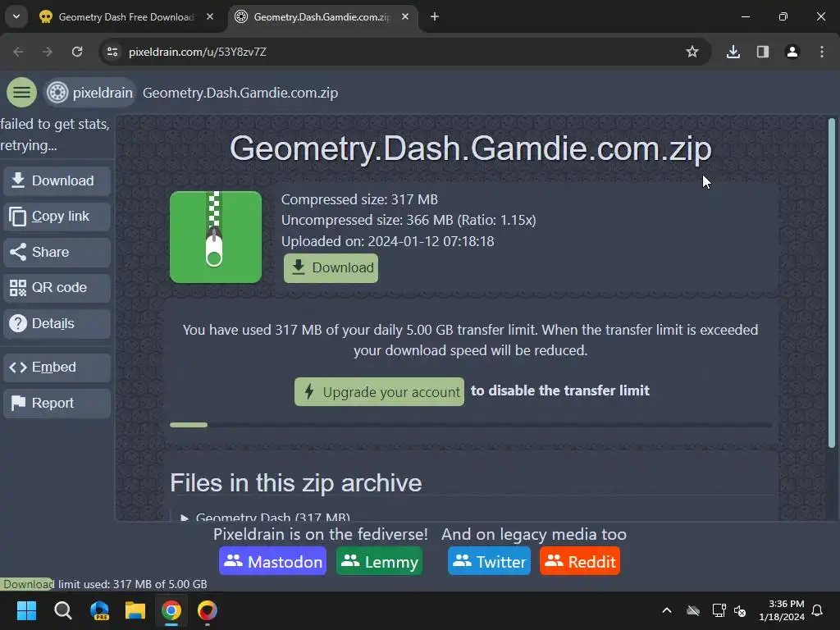The width and height of the screenshot is (840, 630).
Task: Click the 'Files in this zip archive' heading
Action: tap(295, 482)
